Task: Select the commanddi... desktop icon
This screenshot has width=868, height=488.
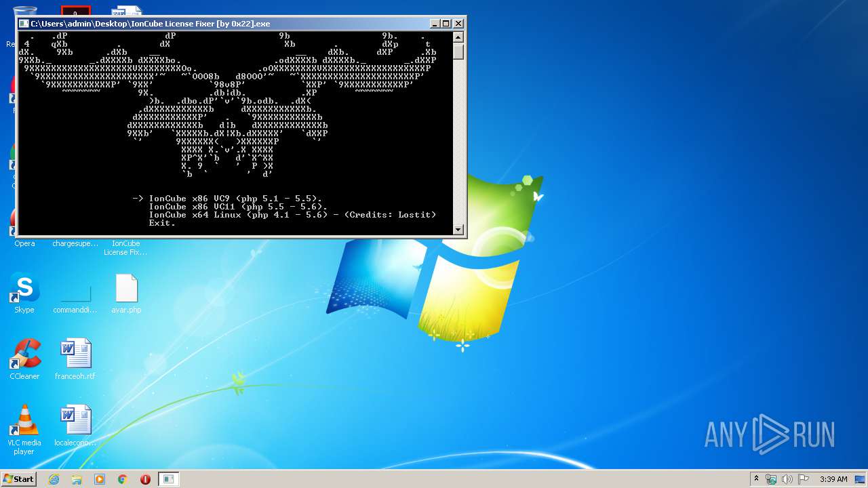Action: pyautogui.click(x=75, y=294)
